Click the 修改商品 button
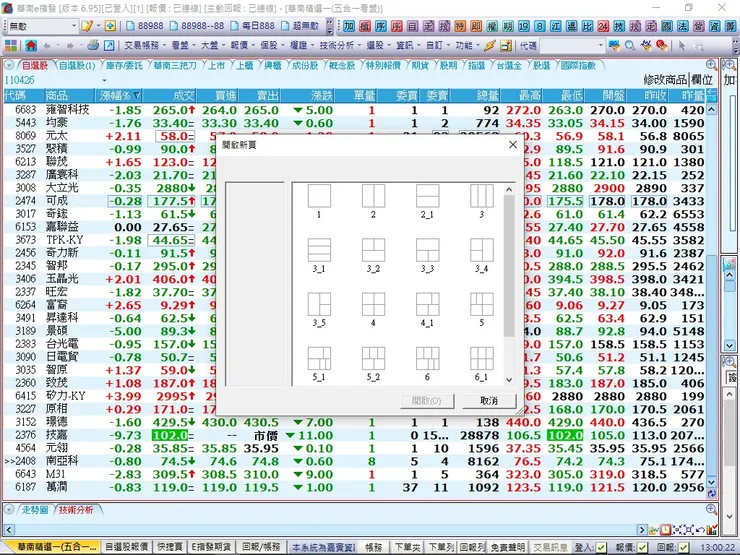Screen dimensions: 740x555 pyautogui.click(x=665, y=80)
